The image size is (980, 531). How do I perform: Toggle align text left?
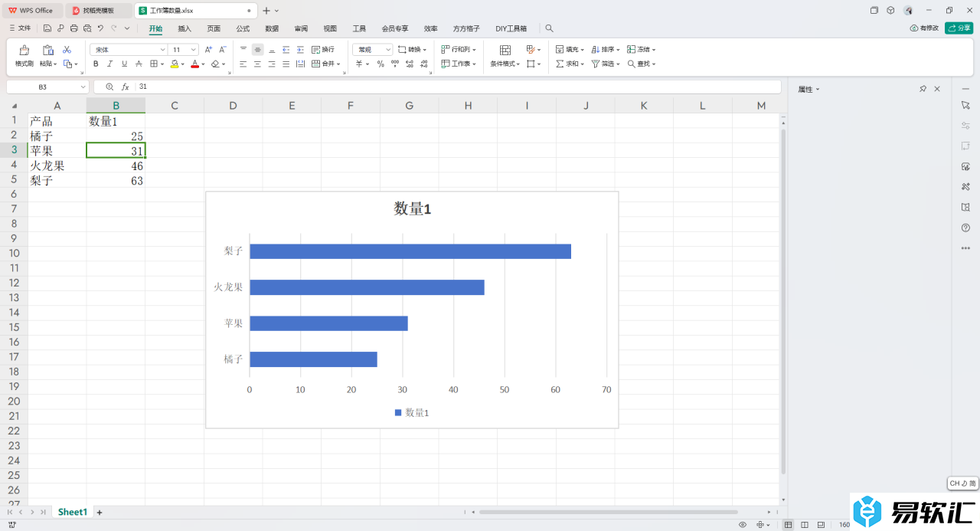(x=243, y=64)
